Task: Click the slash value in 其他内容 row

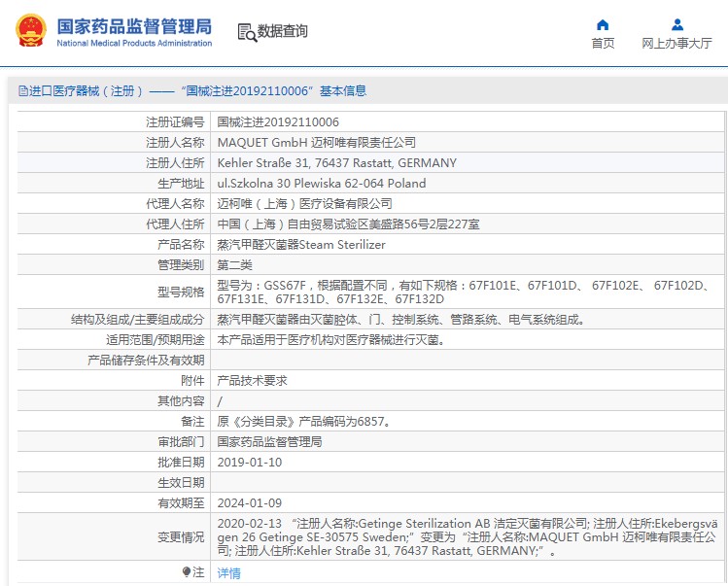Action: point(220,401)
